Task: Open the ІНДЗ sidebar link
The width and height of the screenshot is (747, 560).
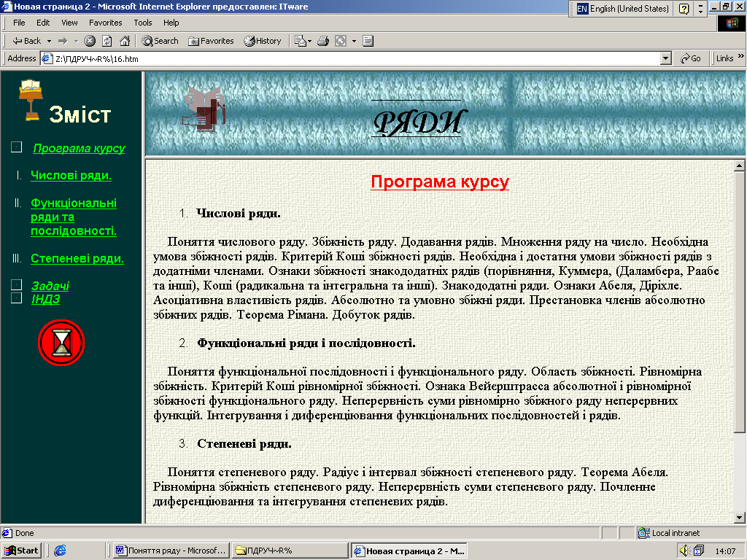Action: click(46, 299)
